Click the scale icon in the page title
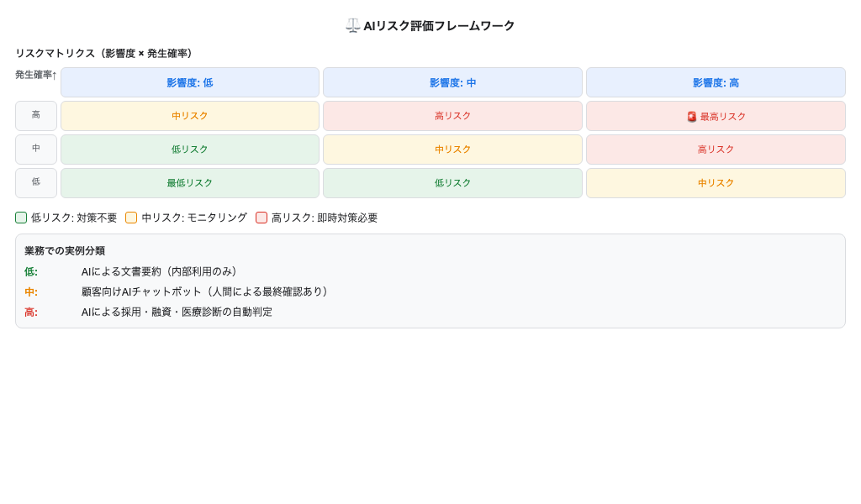This screenshot has width=861, height=504. point(353,24)
